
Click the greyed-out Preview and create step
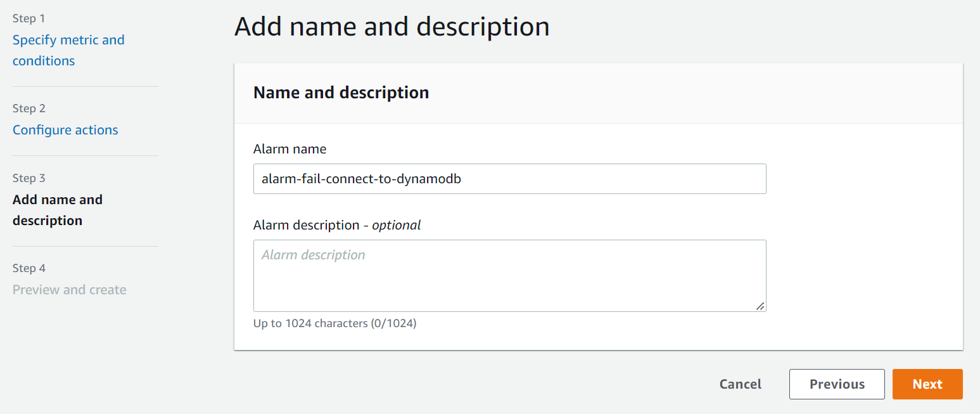click(x=70, y=290)
